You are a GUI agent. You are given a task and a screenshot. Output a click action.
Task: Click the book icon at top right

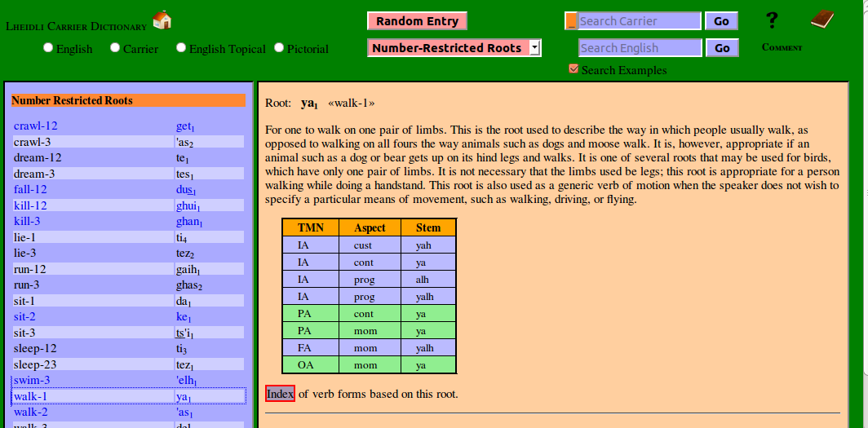[x=822, y=20]
